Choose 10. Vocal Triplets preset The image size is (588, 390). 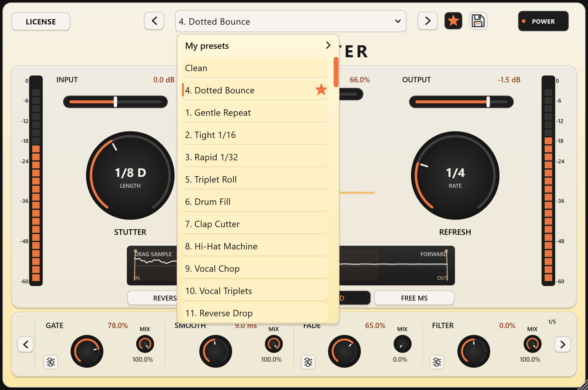point(255,291)
